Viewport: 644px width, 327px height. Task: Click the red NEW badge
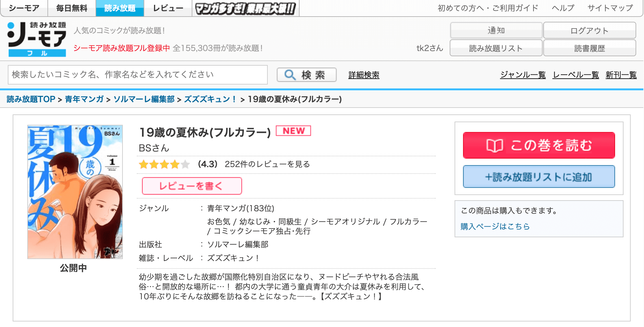pyautogui.click(x=293, y=131)
